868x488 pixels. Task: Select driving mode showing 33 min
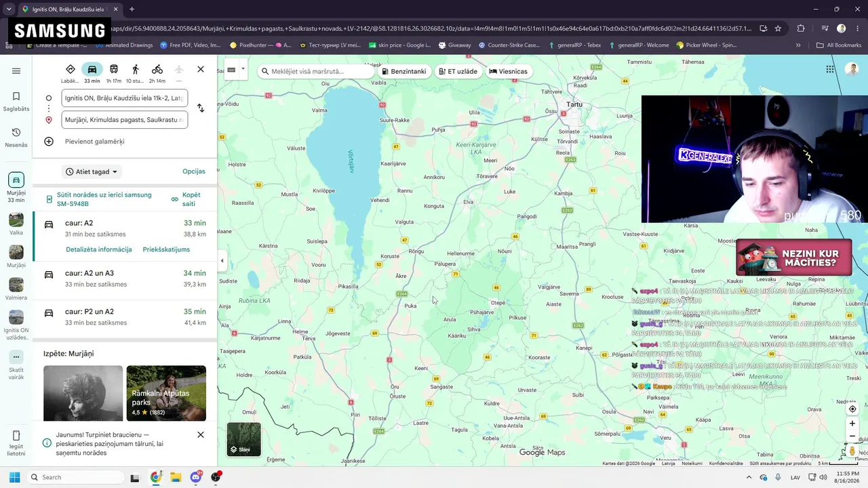coord(92,73)
